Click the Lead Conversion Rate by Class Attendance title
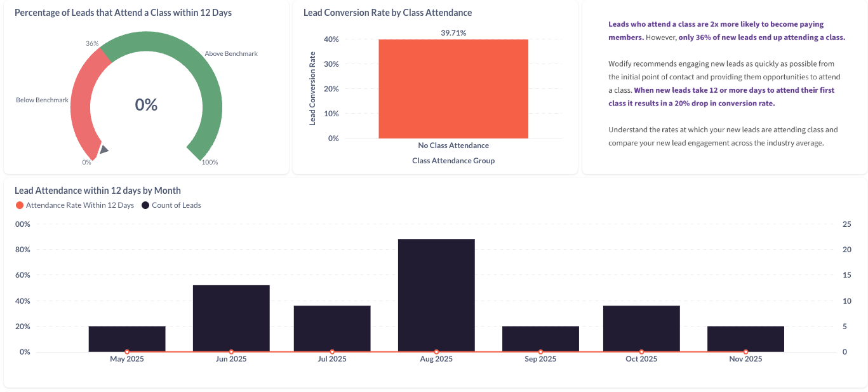Screen dimensions: 868x392 [387, 13]
